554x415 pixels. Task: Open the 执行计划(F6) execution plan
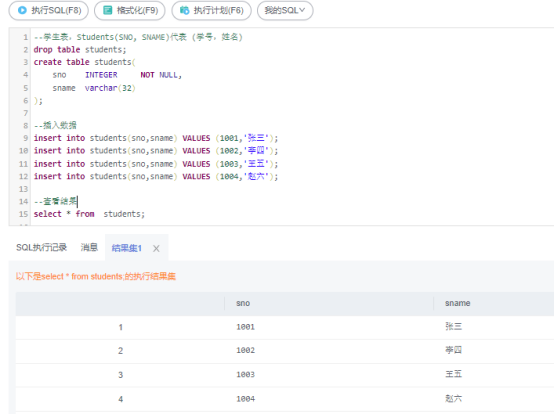pyautogui.click(x=211, y=10)
